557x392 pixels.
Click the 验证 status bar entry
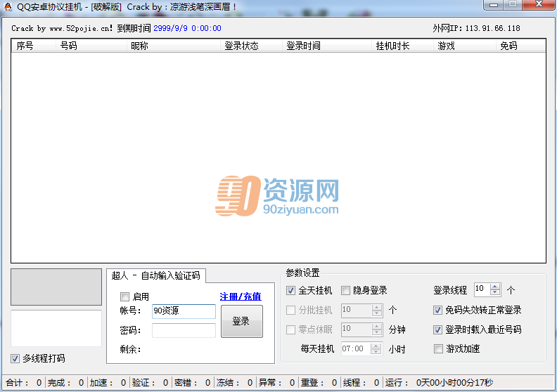[x=150, y=383]
